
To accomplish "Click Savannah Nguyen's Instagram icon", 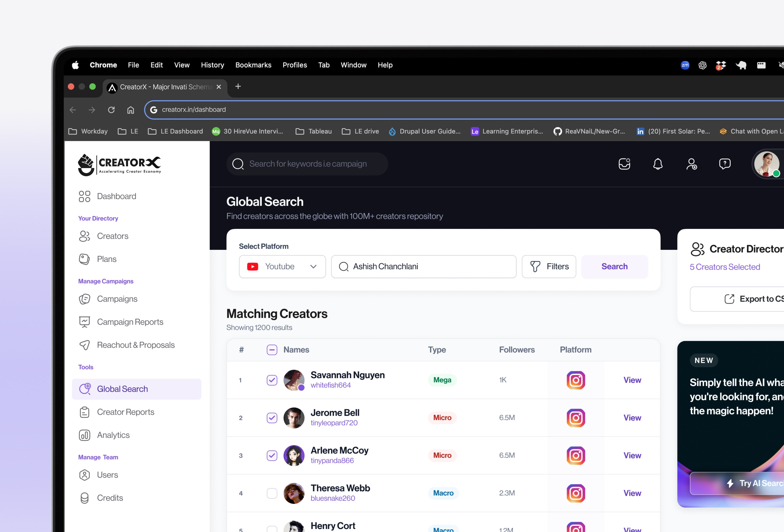I will click(576, 380).
